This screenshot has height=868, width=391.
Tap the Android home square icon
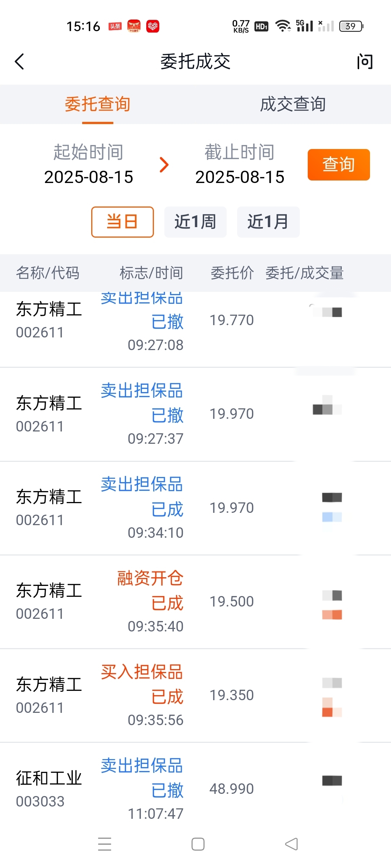point(198,844)
